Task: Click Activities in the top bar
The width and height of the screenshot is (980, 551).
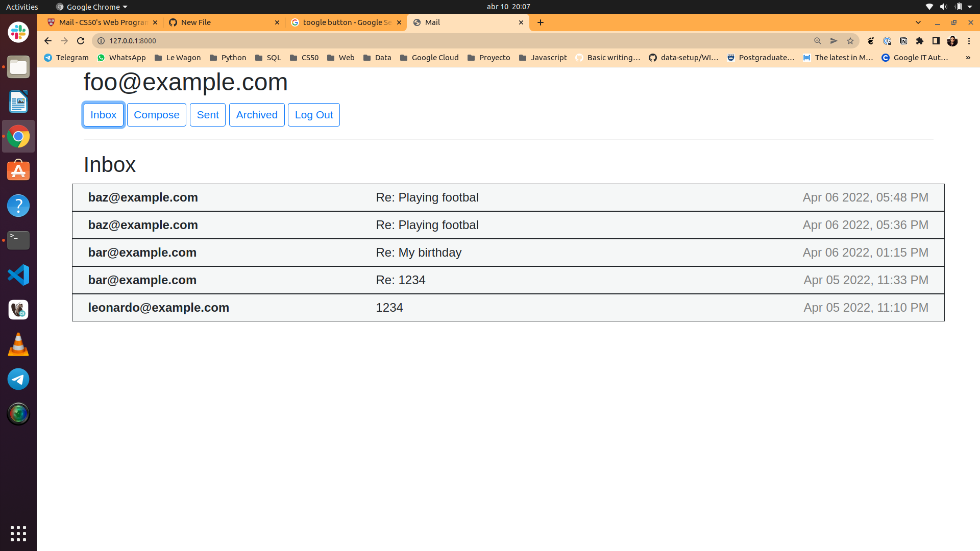Action: [x=21, y=7]
